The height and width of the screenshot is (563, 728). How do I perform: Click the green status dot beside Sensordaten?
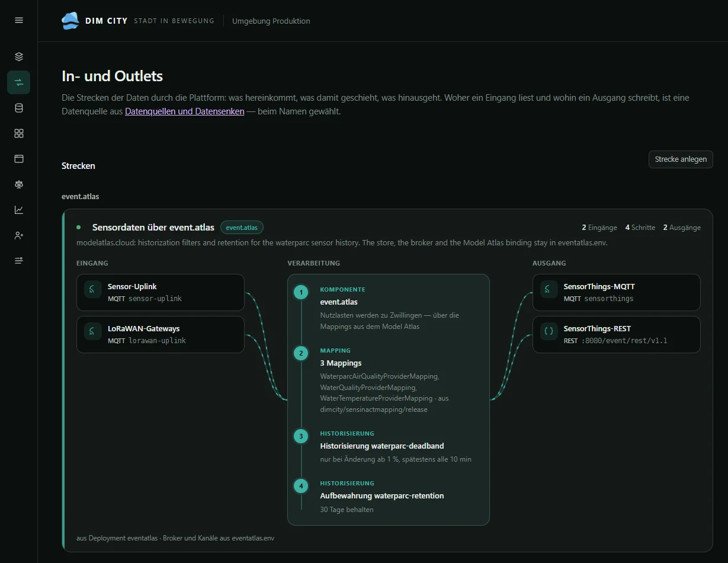(x=78, y=227)
